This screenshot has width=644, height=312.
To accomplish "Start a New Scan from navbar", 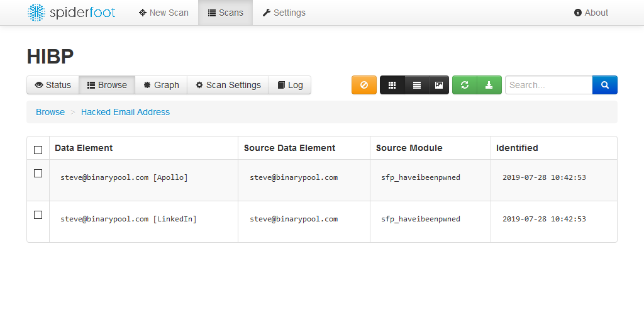I will point(164,13).
